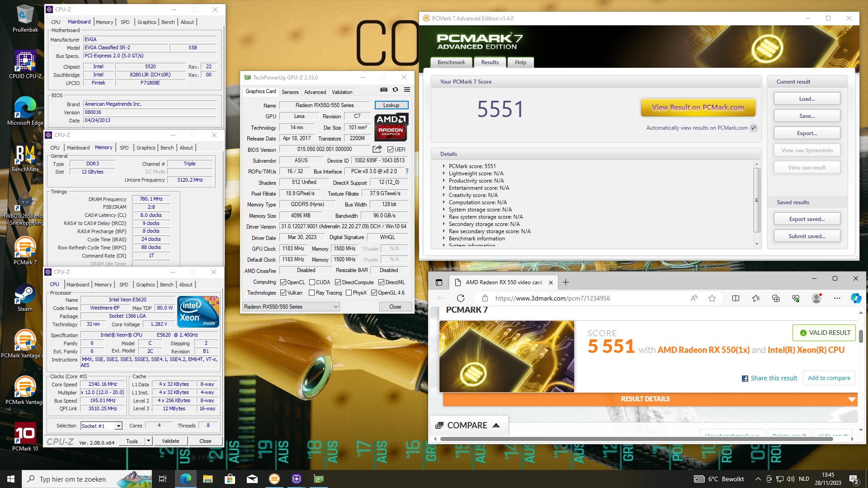Take a GPU-Z screenshot with the camera icon
Image resolution: width=868 pixels, height=488 pixels.
[383, 90]
